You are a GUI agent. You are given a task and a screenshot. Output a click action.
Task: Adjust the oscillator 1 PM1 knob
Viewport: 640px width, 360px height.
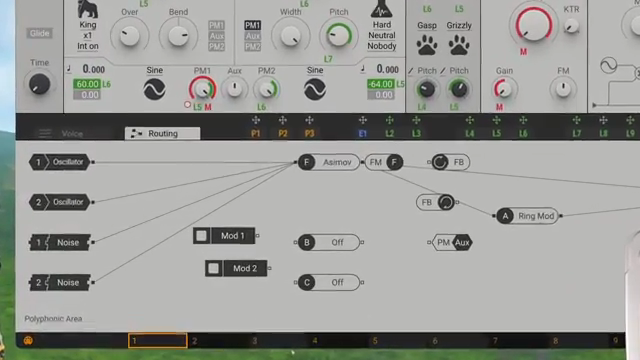202,89
